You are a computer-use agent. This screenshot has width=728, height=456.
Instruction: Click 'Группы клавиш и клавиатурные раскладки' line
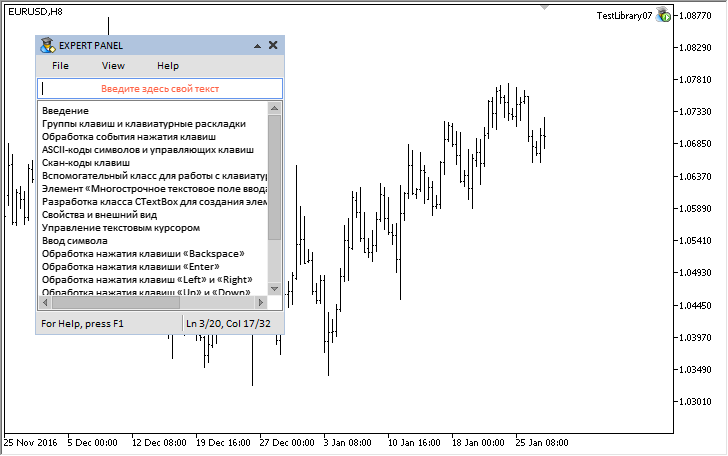pos(144,124)
